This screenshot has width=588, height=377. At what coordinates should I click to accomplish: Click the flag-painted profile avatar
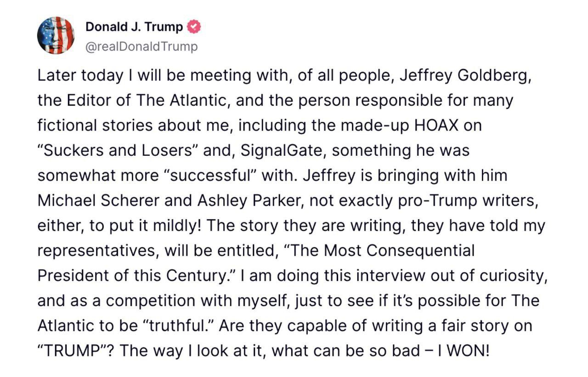click(56, 35)
